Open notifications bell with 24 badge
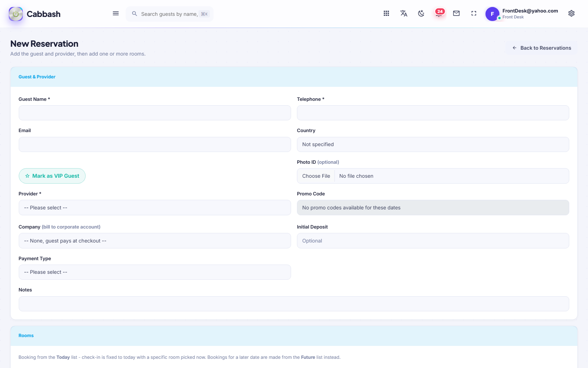The image size is (588, 368). pos(439,14)
